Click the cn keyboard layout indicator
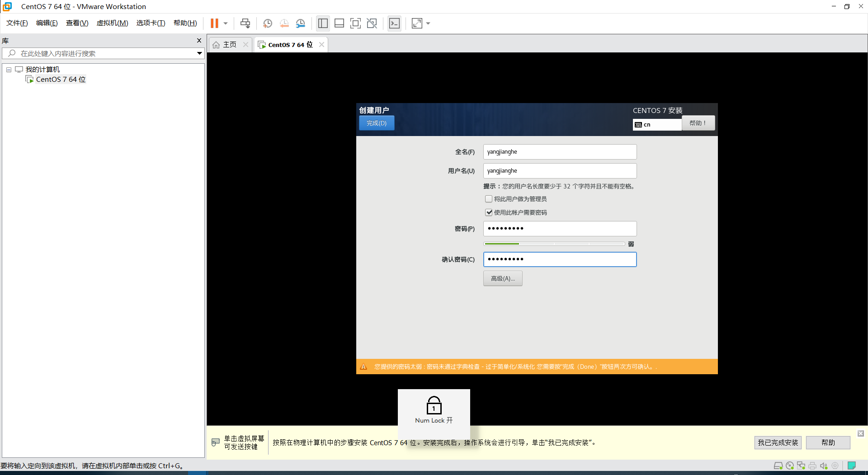This screenshot has height=475, width=868. [x=657, y=124]
